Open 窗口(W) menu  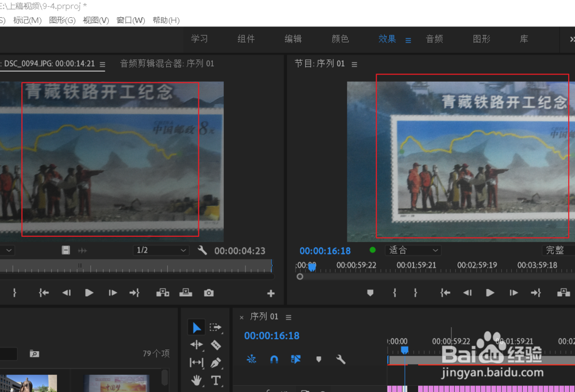click(x=131, y=20)
